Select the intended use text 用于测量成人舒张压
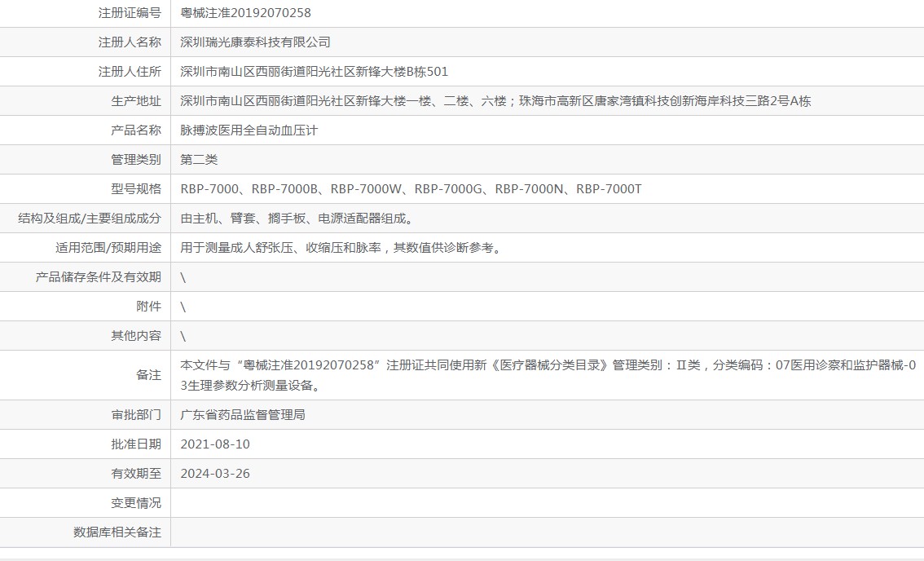This screenshot has width=924, height=561. click(x=342, y=248)
